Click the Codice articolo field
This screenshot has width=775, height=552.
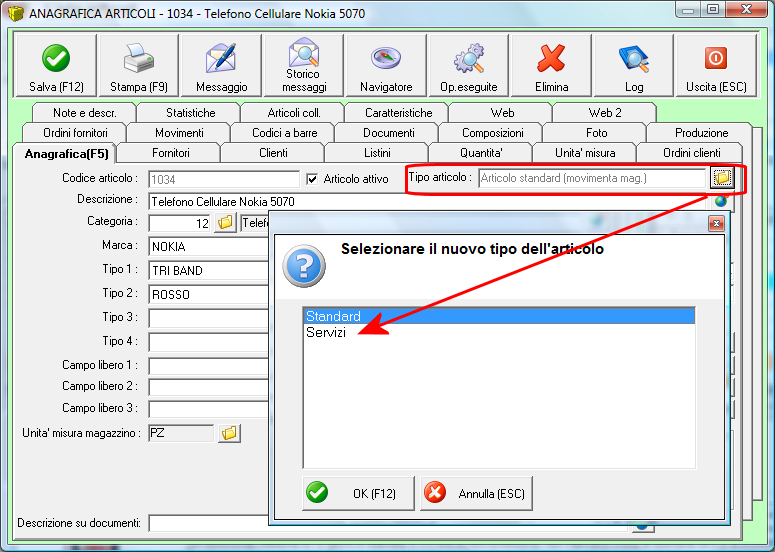click(224, 179)
